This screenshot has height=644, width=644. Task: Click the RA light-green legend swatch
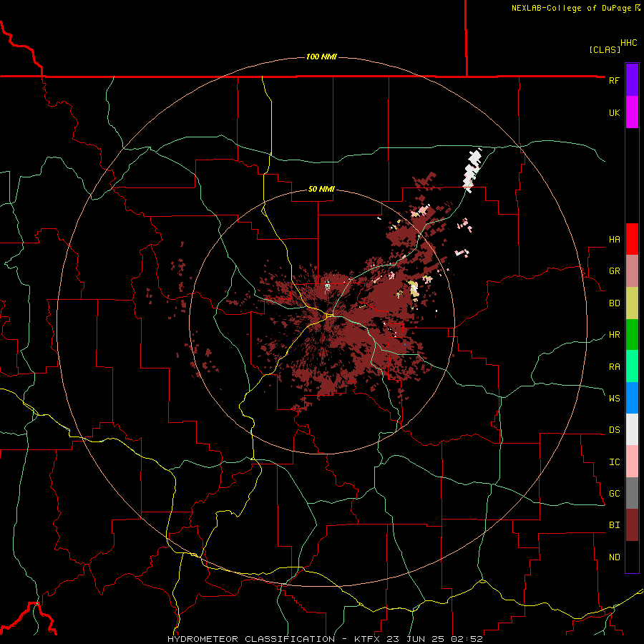click(632, 366)
